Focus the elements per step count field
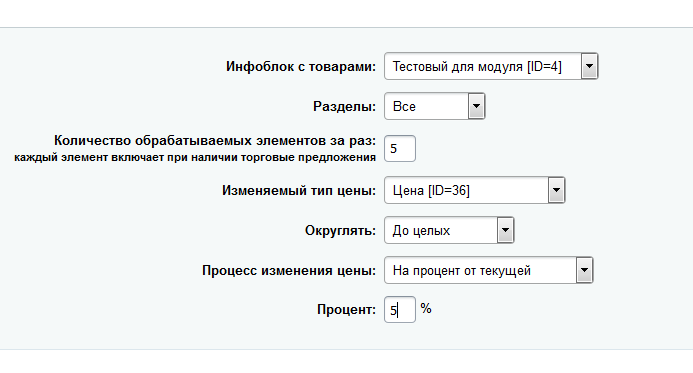The height and width of the screenshot is (373, 693). point(400,148)
